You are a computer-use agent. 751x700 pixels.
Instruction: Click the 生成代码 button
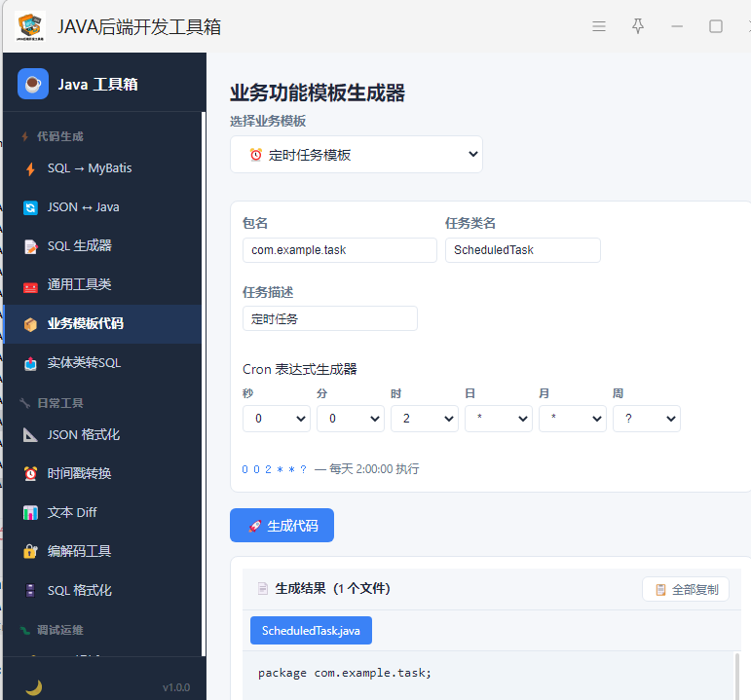[282, 525]
